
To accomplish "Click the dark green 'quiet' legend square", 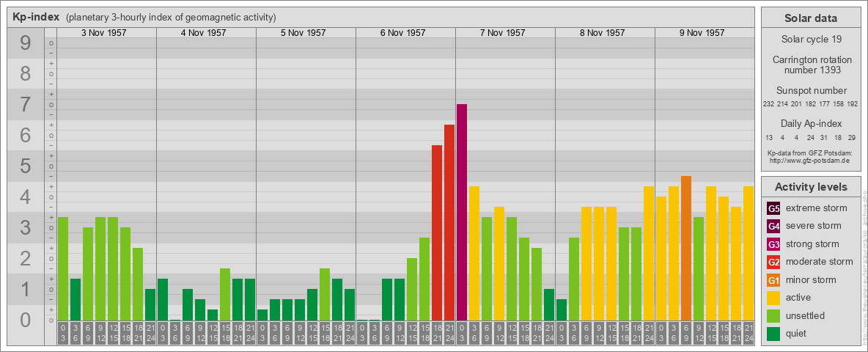I will 773,333.
